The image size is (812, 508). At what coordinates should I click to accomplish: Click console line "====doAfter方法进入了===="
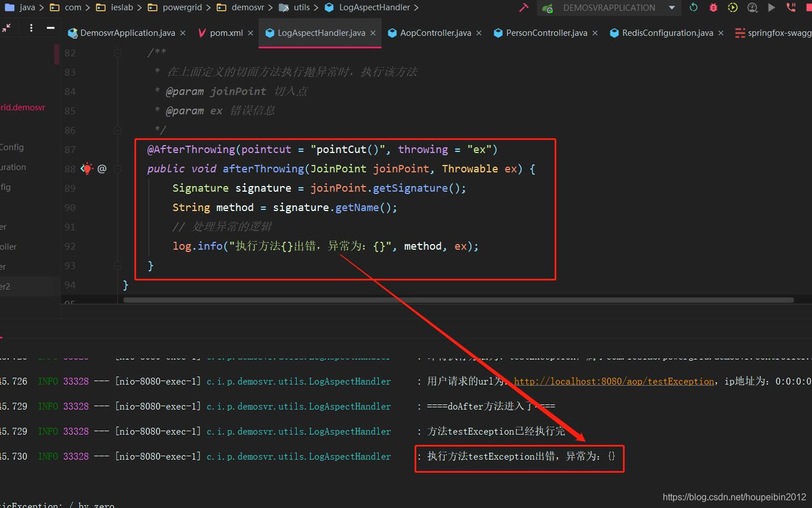coord(491,406)
